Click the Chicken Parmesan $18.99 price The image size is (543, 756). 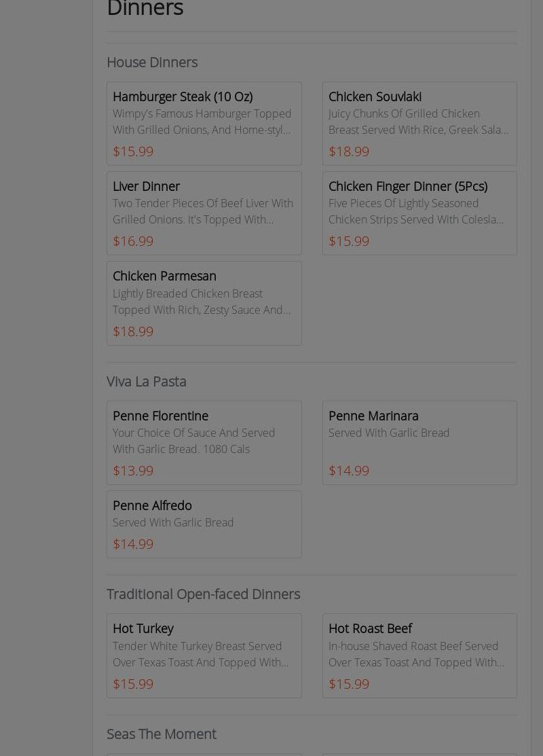(x=133, y=331)
